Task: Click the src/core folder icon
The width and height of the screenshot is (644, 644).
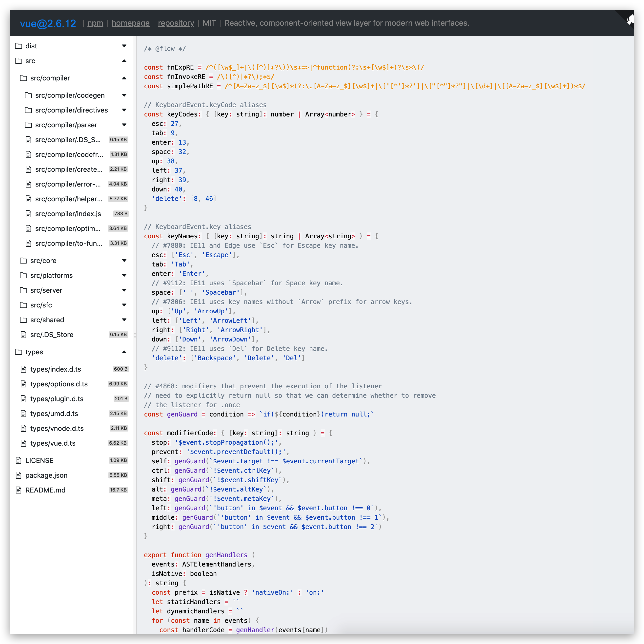Action: tap(23, 261)
